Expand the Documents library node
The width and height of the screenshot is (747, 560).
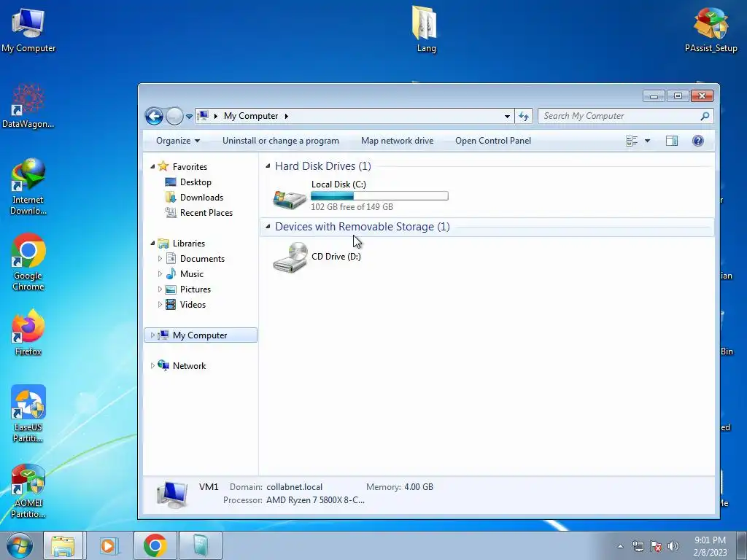point(160,259)
